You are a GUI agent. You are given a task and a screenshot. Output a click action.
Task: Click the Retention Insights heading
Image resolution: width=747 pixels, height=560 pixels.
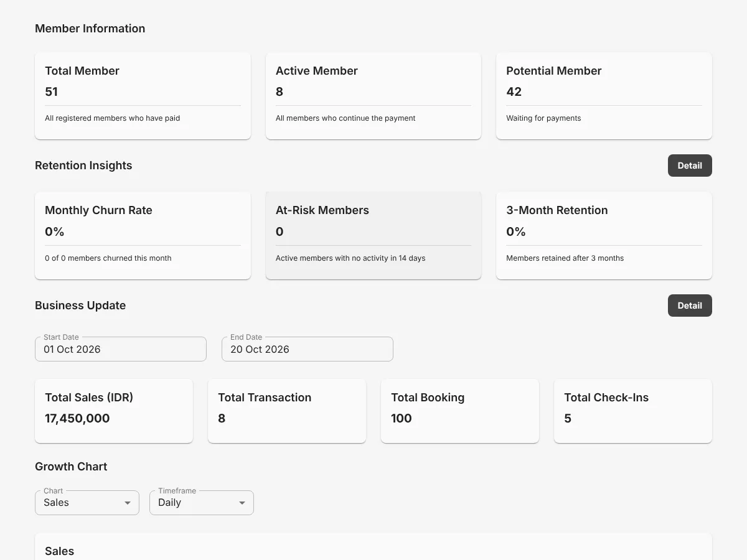(x=83, y=166)
